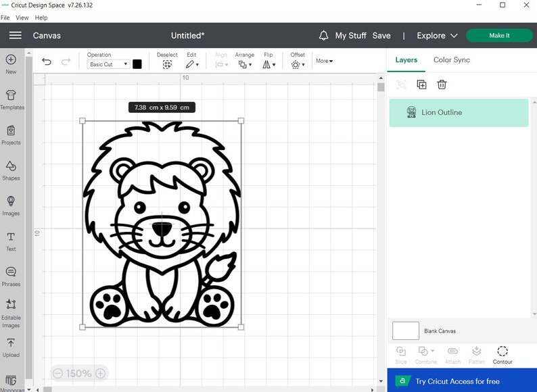Open the Edit dropdown

[x=192, y=64]
